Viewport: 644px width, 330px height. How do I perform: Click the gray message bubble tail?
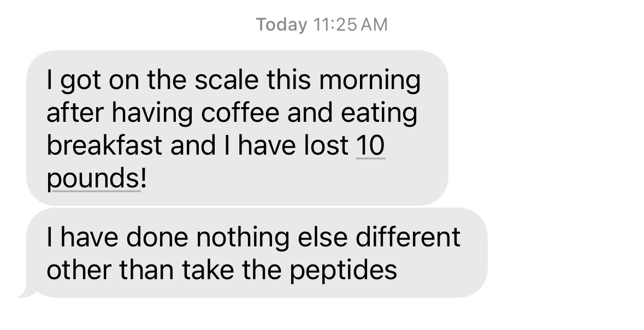coord(27,292)
